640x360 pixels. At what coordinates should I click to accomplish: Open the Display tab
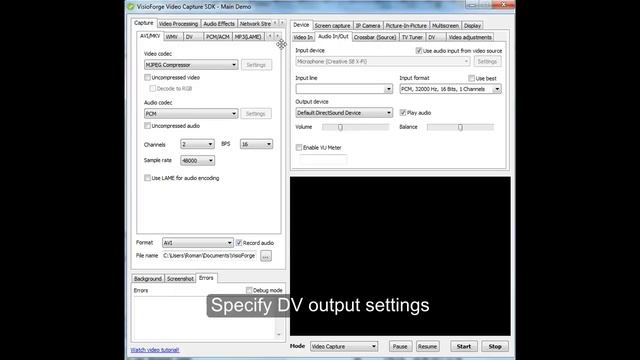[x=472, y=25]
